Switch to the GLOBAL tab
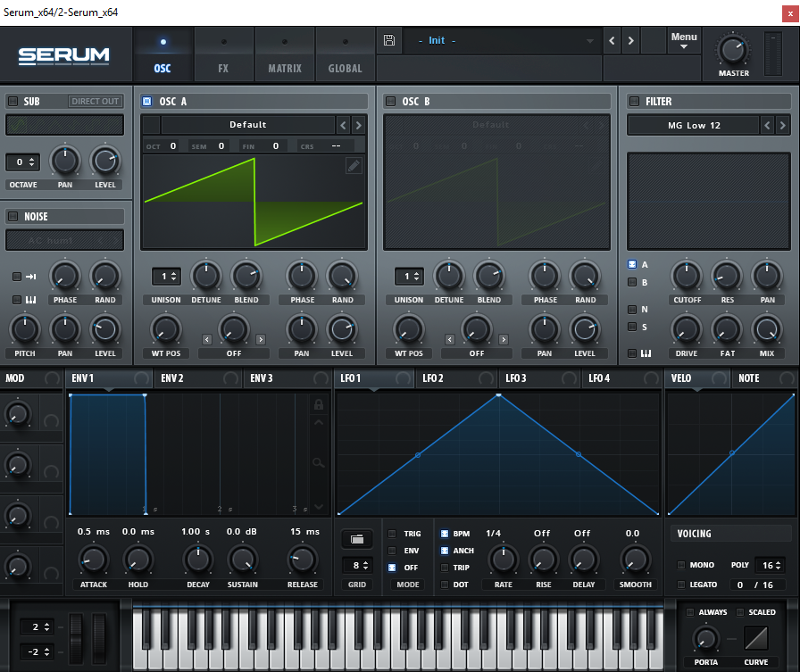This screenshot has width=800, height=672. click(x=346, y=55)
